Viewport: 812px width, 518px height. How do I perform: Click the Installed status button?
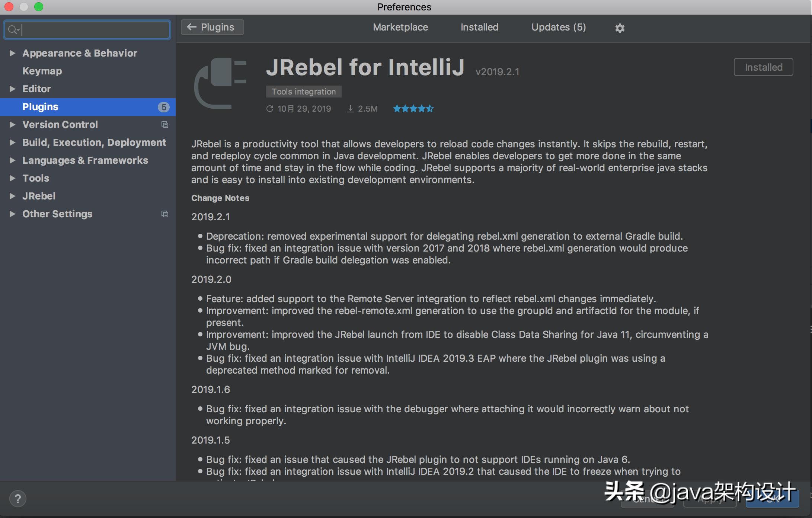click(763, 67)
